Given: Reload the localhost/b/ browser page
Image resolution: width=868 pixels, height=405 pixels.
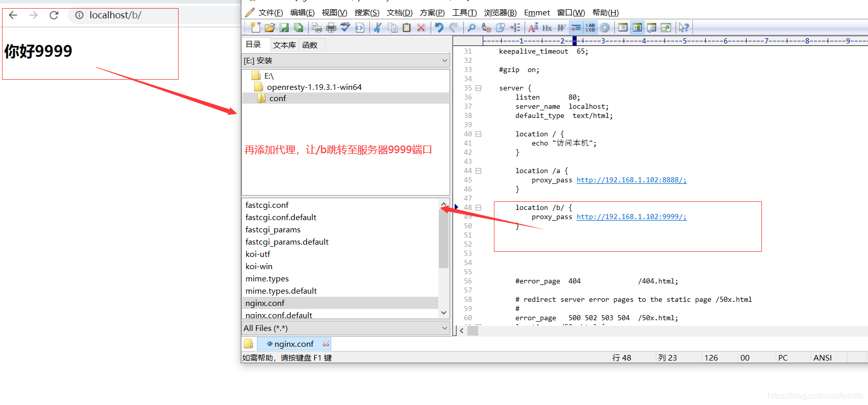Looking at the screenshot, I should [54, 15].
